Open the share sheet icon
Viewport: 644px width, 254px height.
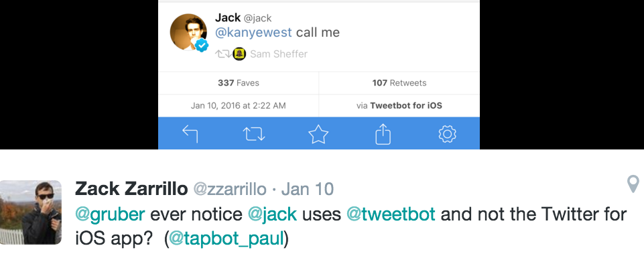coord(383,134)
